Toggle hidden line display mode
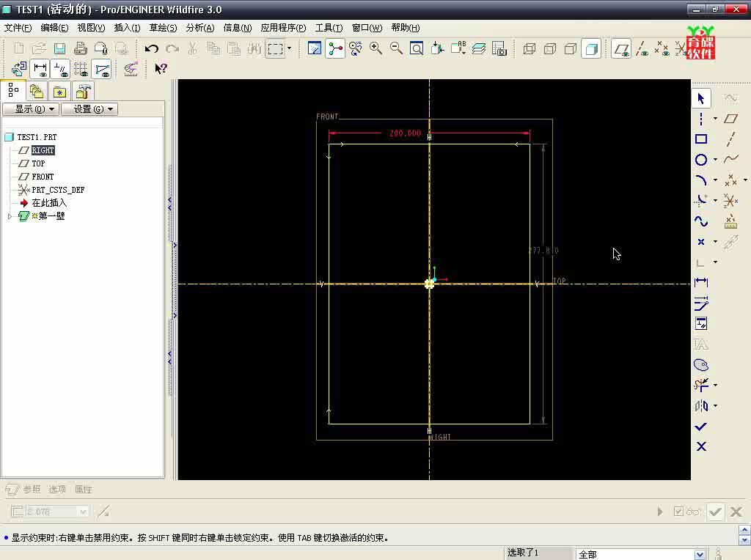 [550, 49]
